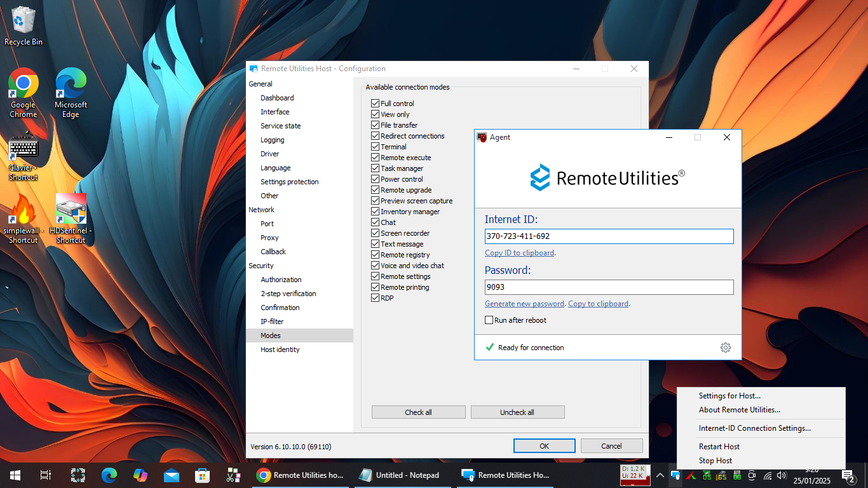Open Task View in the taskbar
The height and width of the screenshot is (488, 868).
coord(46,475)
